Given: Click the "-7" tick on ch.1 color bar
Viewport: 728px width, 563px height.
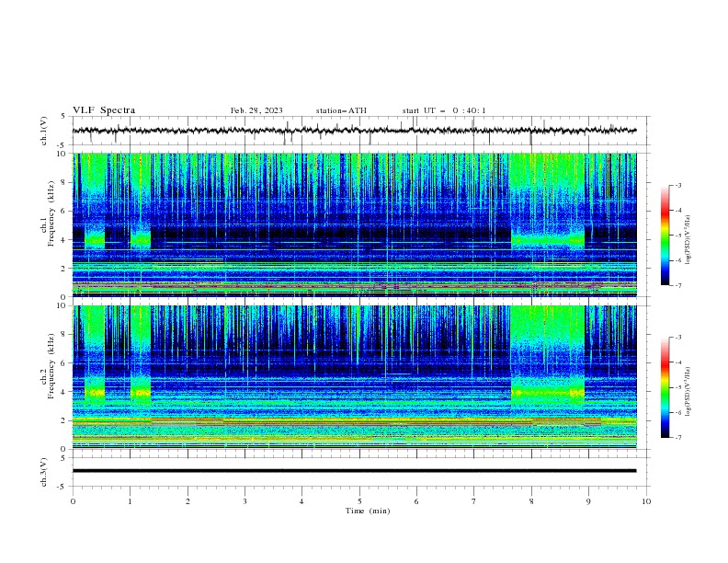Looking at the screenshot, I should 678,285.
